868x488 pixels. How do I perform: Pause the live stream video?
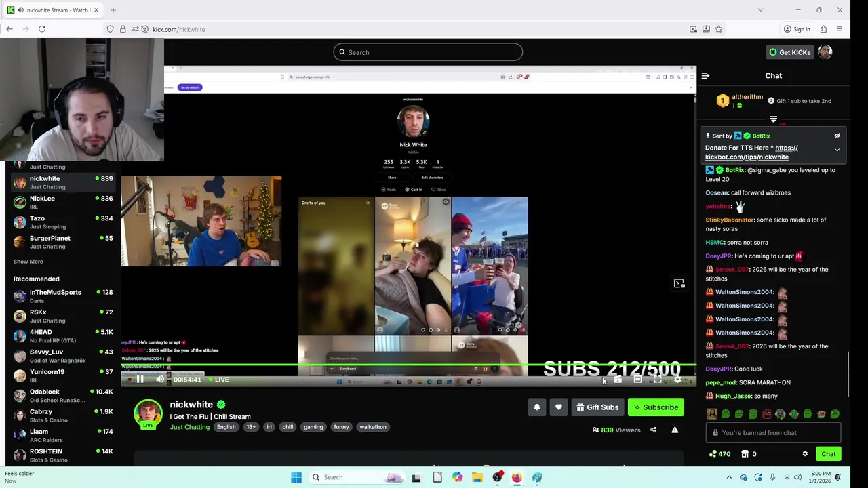pyautogui.click(x=140, y=380)
